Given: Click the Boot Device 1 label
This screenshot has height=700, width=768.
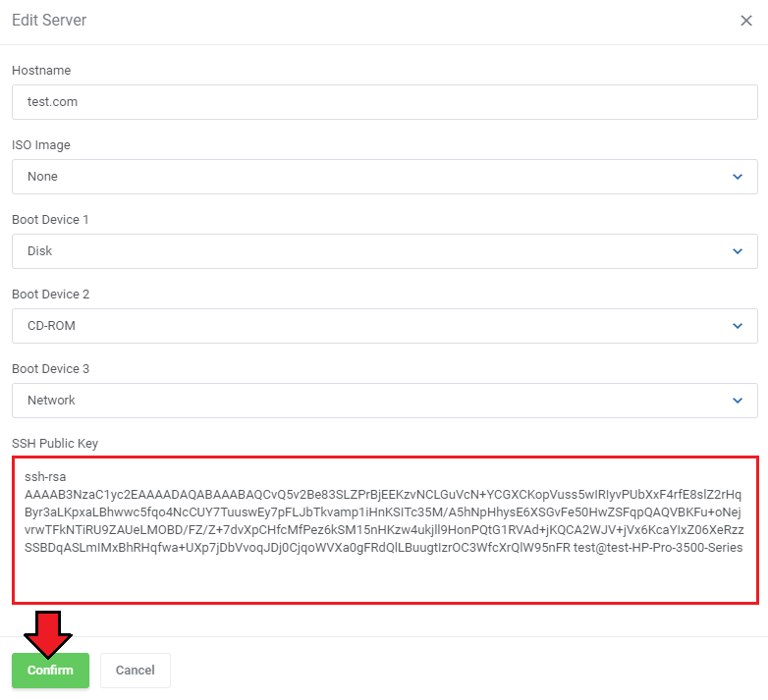Looking at the screenshot, I should coord(50,220).
